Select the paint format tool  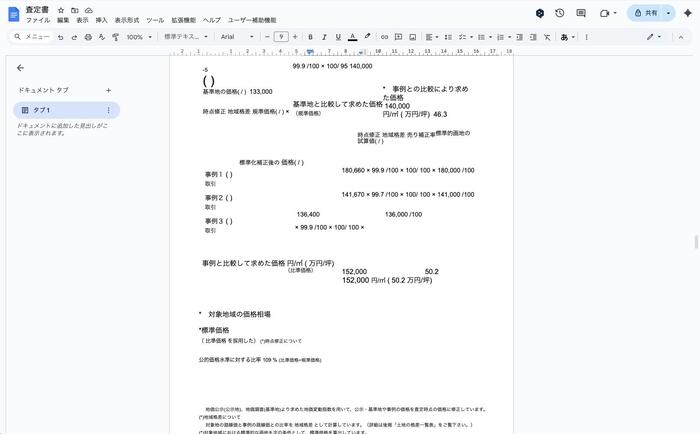point(116,37)
